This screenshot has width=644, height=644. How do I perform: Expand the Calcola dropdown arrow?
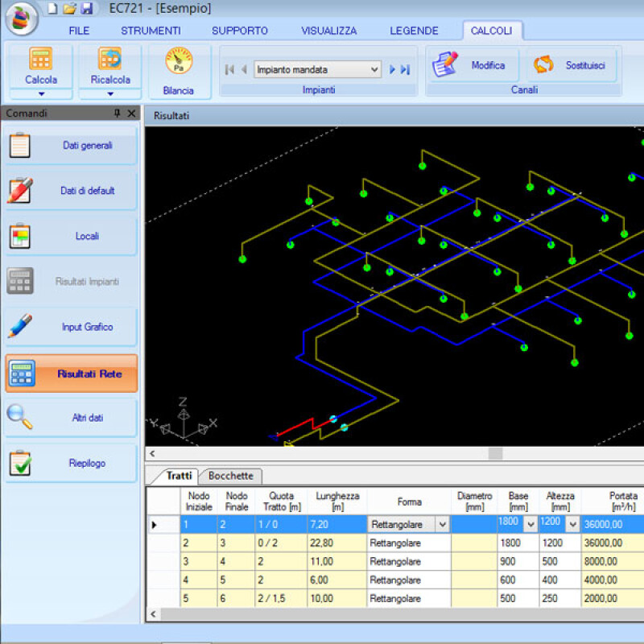click(41, 93)
